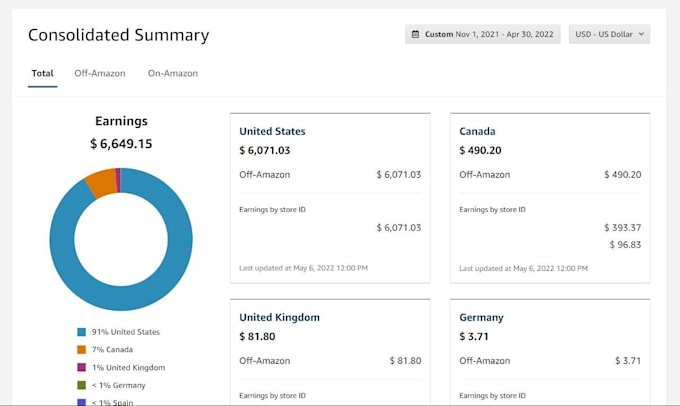Click the Consolidated Summary page title
680x406 pixels.
[x=118, y=35]
